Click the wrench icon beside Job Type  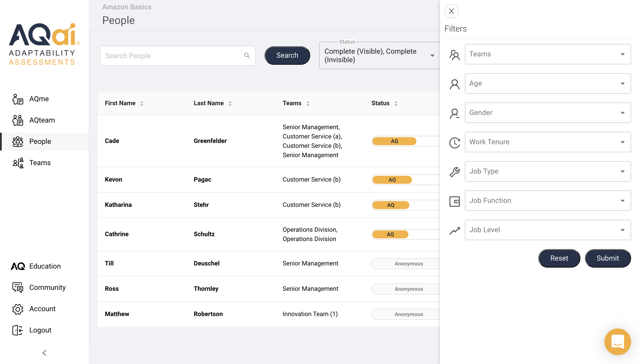pos(454,172)
